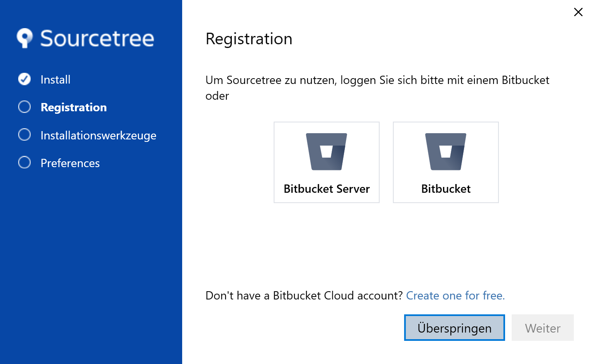Select the Bitbucket text label on right tile
The height and width of the screenshot is (364, 597).
coord(445,189)
